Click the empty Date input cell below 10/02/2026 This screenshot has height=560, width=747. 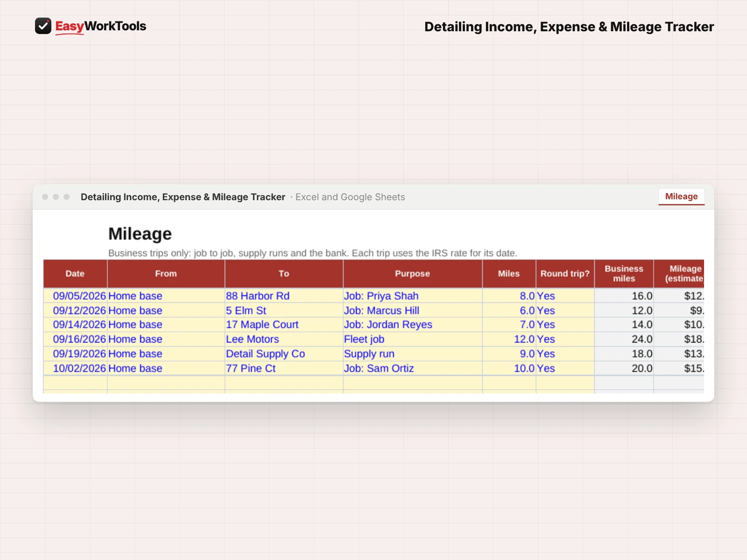[x=75, y=383]
